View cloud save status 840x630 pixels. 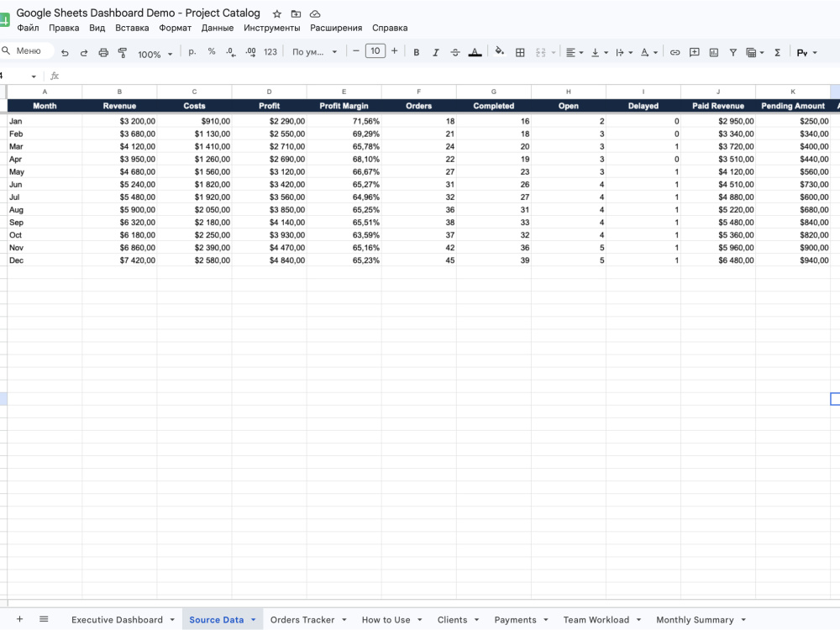315,14
